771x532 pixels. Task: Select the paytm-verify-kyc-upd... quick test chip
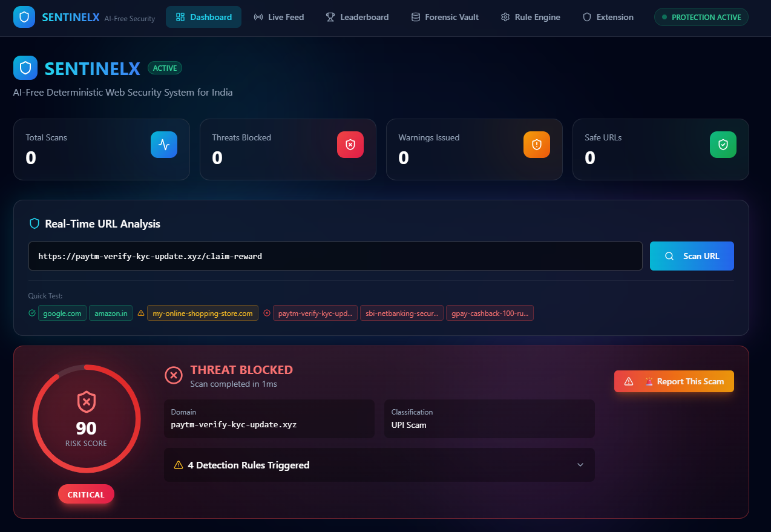click(315, 313)
